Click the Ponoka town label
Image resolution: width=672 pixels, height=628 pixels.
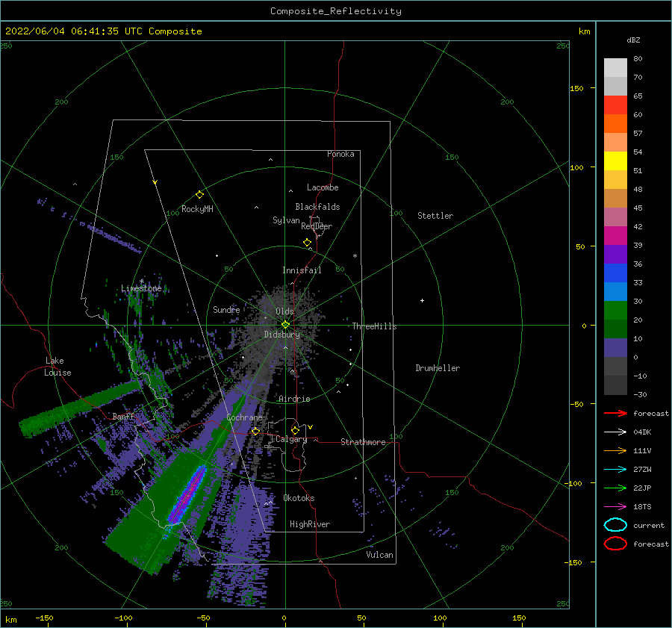coord(340,154)
